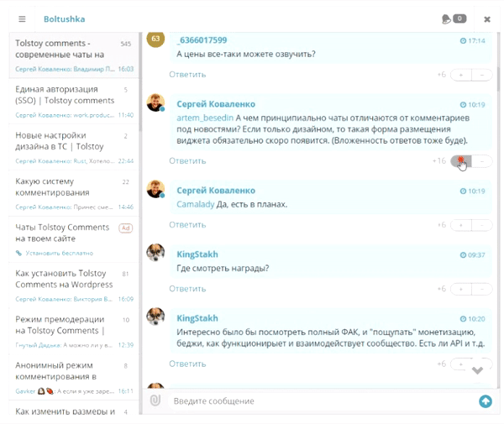Open the hamburger menu
This screenshot has width=504, height=424.
point(22,19)
